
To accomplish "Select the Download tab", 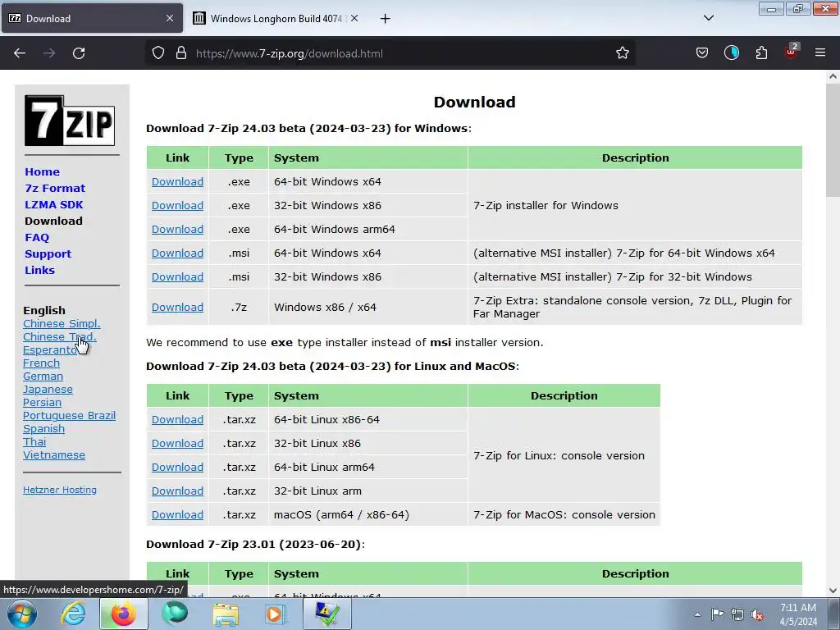I will pos(91,19).
